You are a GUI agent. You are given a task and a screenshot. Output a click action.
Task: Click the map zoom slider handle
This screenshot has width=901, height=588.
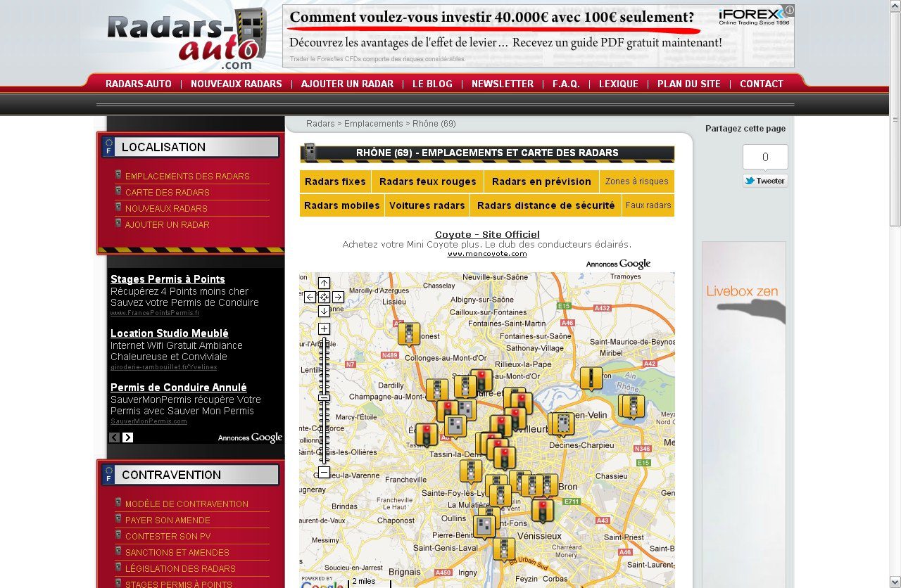[x=324, y=398]
